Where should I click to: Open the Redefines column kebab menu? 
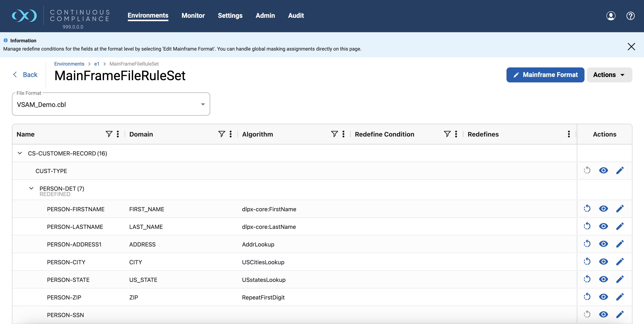(569, 134)
